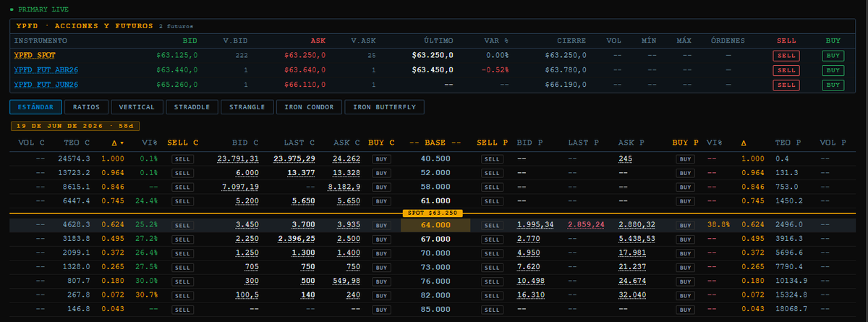868x322 pixels.
Task: Click the put bid price 16.310
Action: (532, 295)
